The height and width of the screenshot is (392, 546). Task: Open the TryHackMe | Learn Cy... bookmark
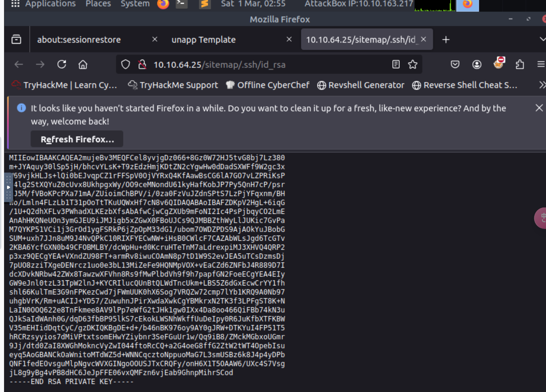64,85
